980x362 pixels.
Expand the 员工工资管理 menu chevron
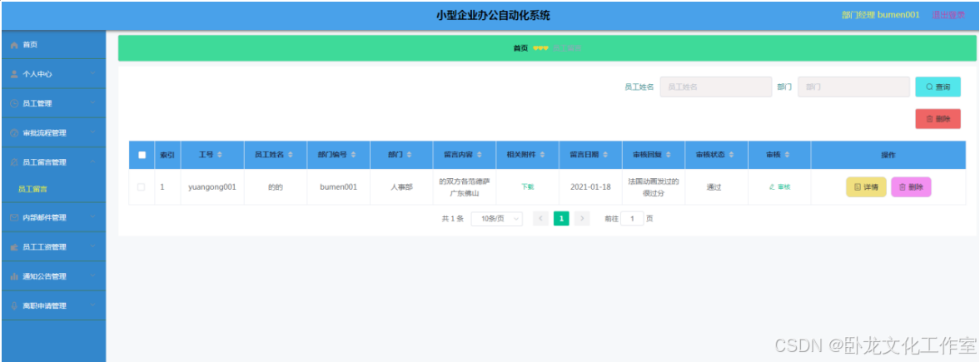92,246
